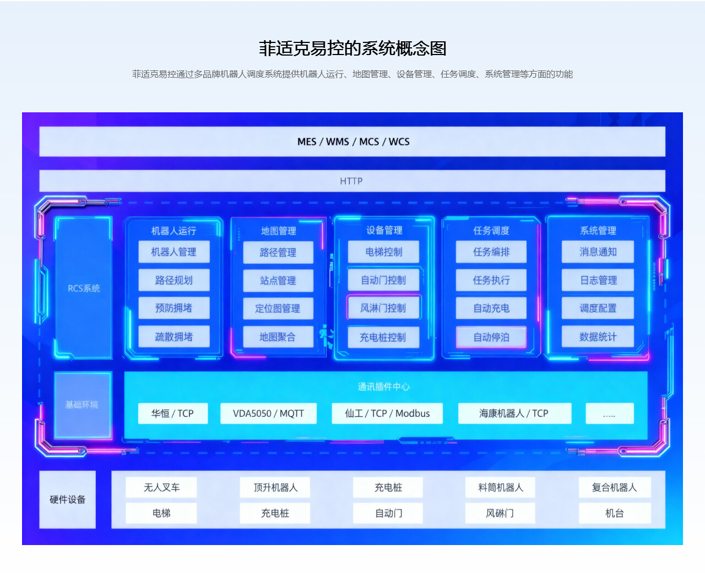
Task: Click the 自动门控制 box
Action: click(384, 280)
